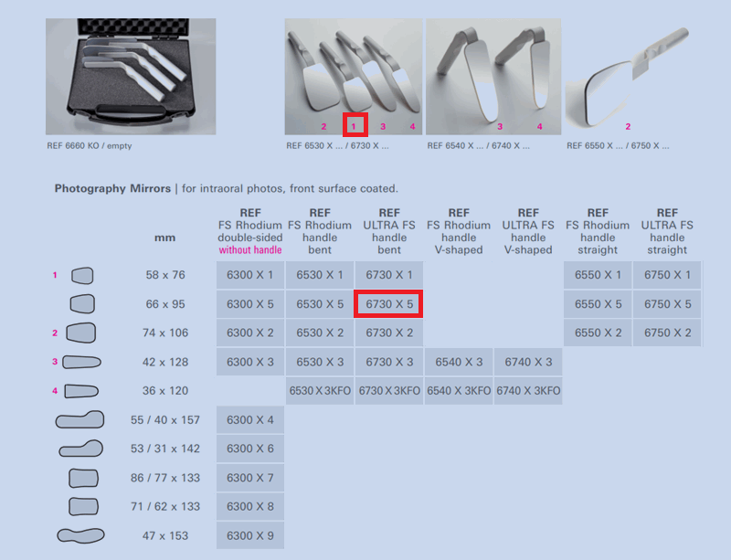Click cell 6300 X 8
Viewport: 731px width, 560px height.
(x=250, y=507)
